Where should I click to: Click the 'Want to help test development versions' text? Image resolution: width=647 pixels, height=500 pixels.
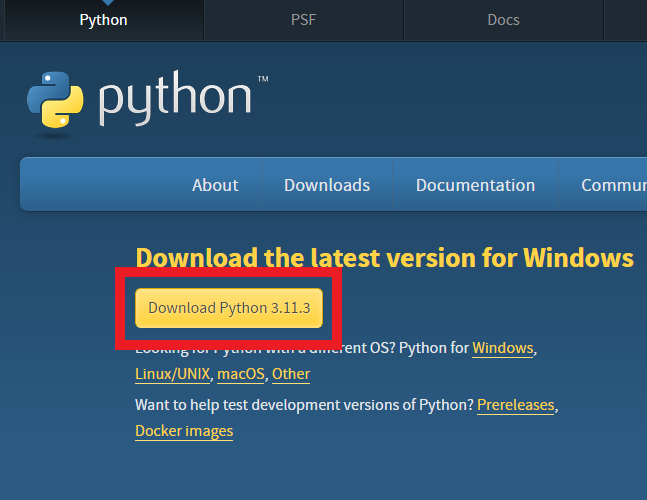[x=304, y=405]
